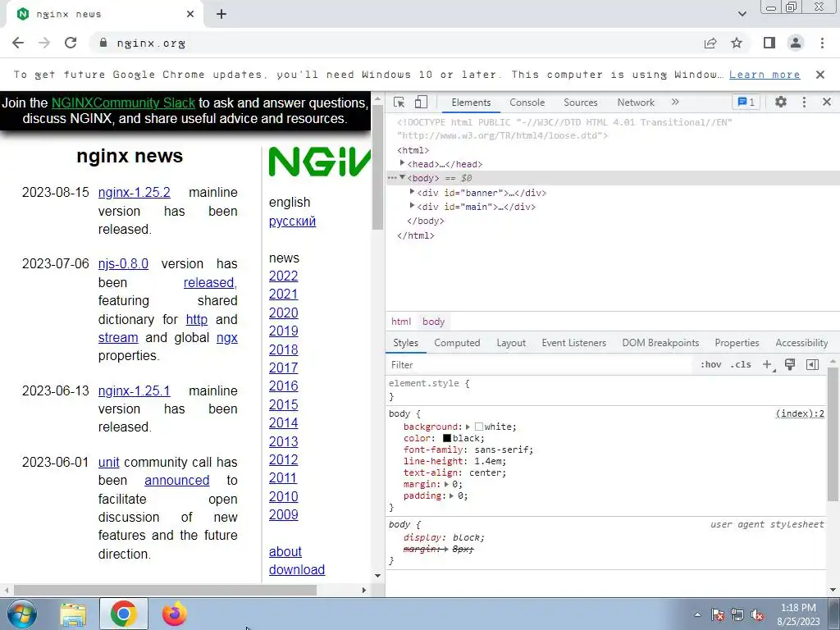Viewport: 840px width, 630px height.
Task: Expand the div id="main" node
Action: [x=412, y=205]
